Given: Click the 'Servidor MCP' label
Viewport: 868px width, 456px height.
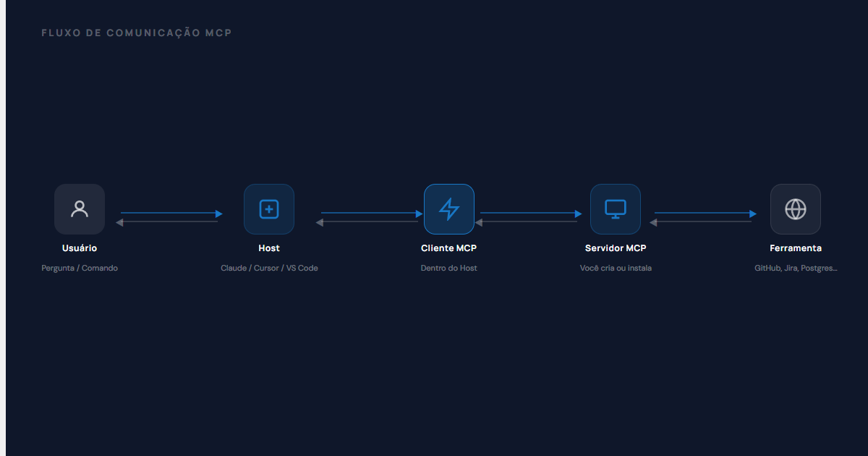Looking at the screenshot, I should pos(616,248).
